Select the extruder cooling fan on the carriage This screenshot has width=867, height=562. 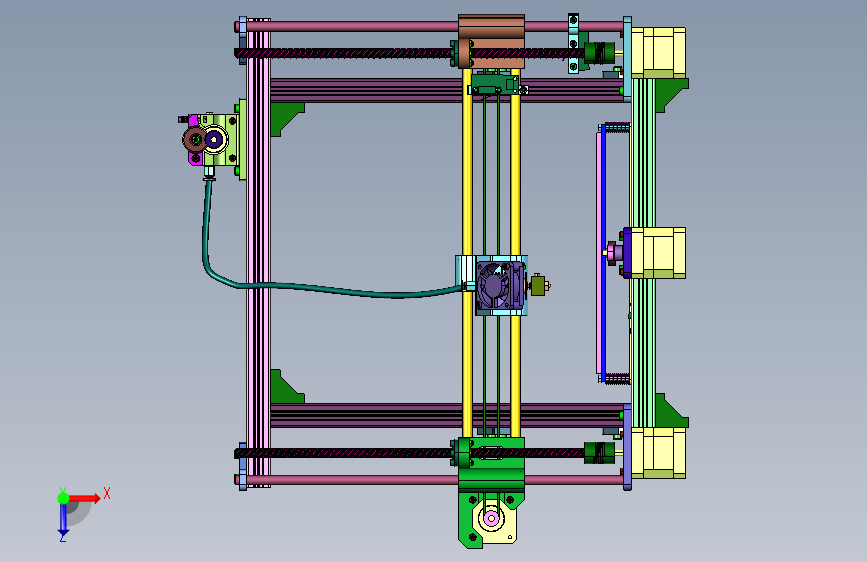[500, 286]
